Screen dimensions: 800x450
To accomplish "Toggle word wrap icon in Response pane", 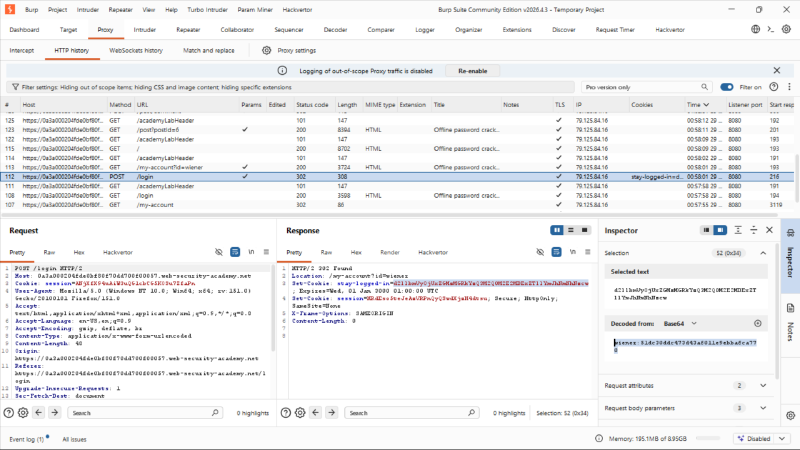I will point(556,252).
